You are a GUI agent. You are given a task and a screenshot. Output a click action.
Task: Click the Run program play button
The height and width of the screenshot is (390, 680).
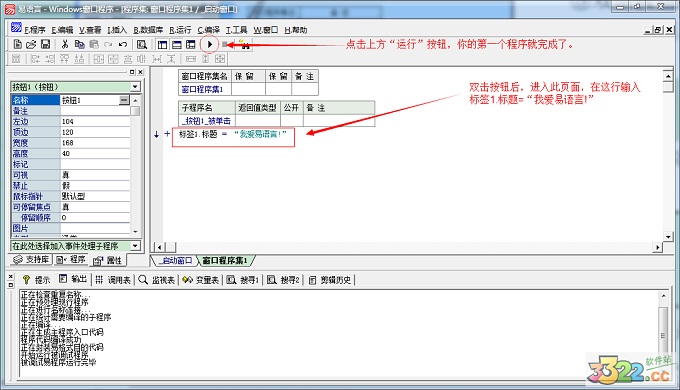click(x=210, y=44)
